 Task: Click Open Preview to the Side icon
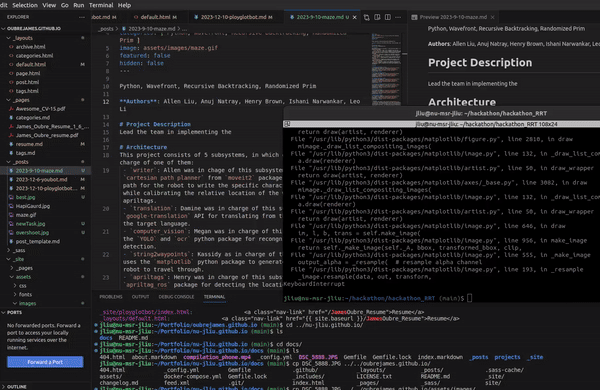pos(377,17)
